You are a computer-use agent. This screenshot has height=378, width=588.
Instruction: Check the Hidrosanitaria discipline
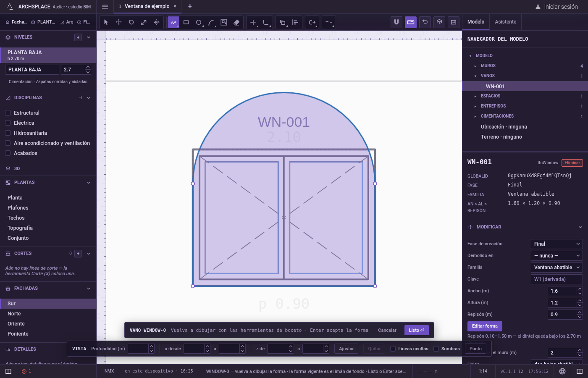click(x=8, y=133)
